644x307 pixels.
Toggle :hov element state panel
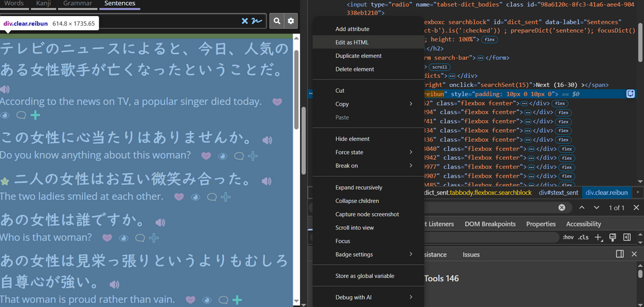[568, 237]
